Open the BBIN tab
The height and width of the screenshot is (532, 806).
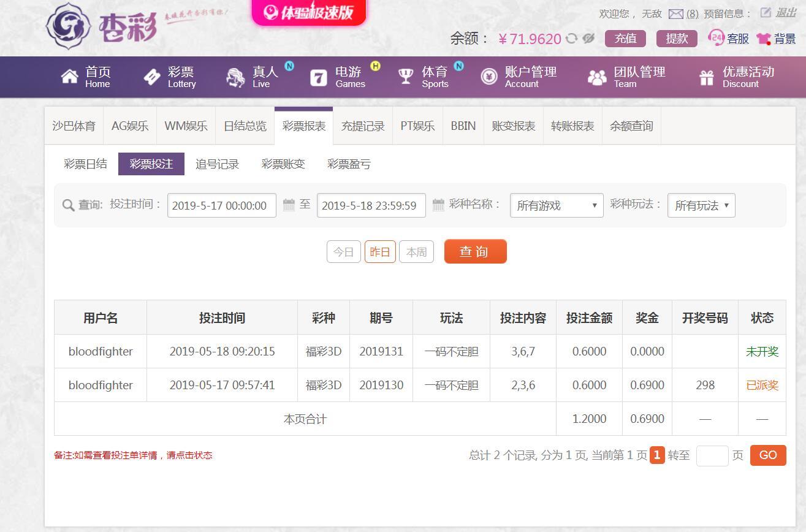tap(463, 126)
